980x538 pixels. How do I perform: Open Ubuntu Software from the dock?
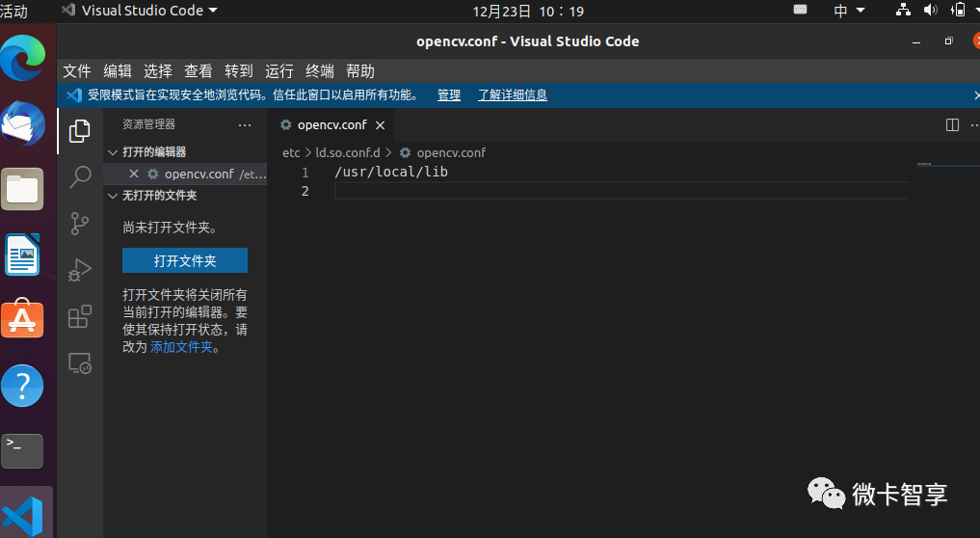coord(22,319)
